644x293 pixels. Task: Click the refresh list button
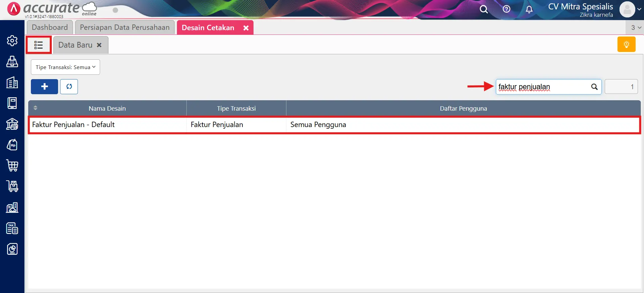(69, 86)
